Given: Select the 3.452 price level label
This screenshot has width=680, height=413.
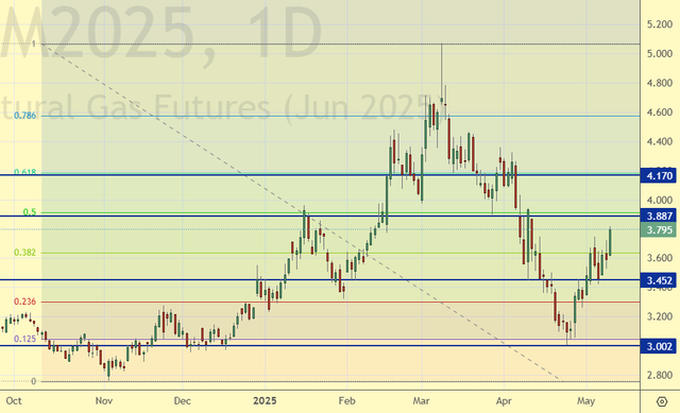Looking at the screenshot, I should point(659,282).
